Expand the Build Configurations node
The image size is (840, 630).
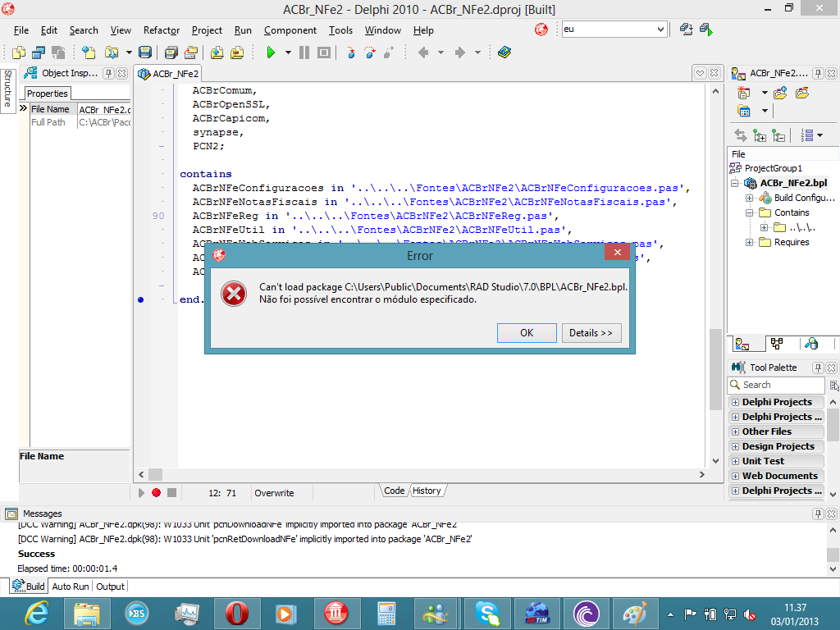[750, 199]
